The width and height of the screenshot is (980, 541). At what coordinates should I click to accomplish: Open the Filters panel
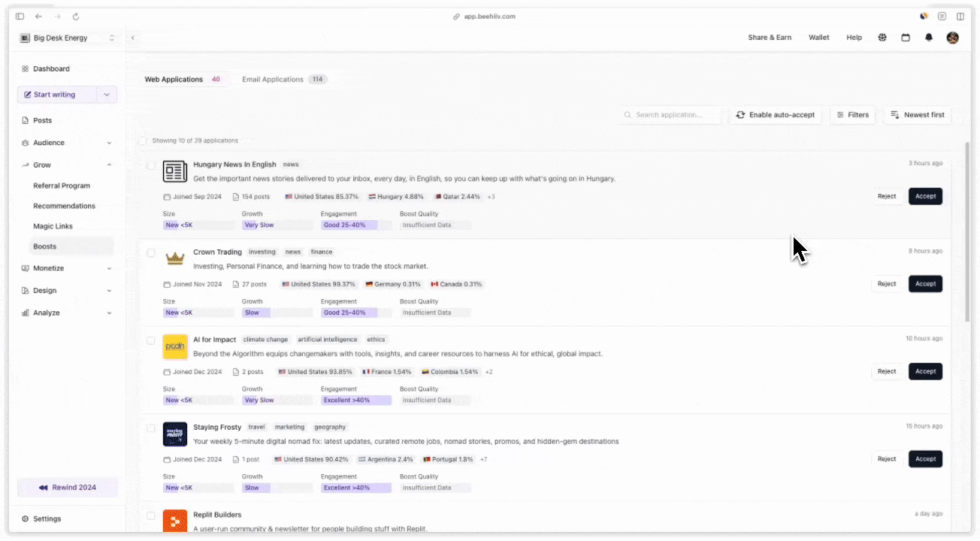853,115
